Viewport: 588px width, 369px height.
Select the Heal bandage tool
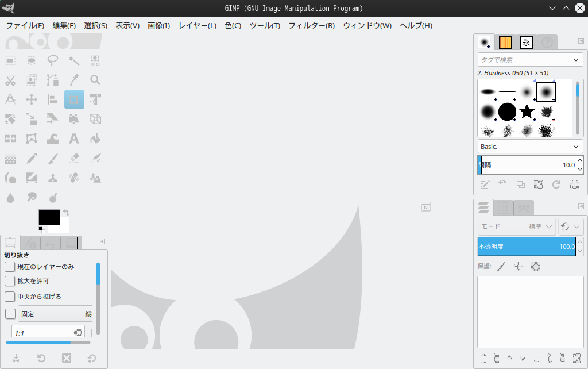click(74, 178)
